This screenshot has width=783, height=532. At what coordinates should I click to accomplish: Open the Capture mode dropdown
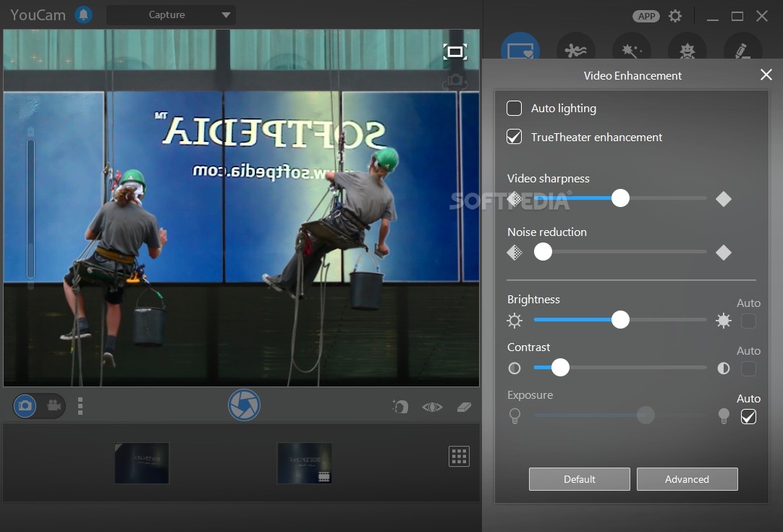171,15
